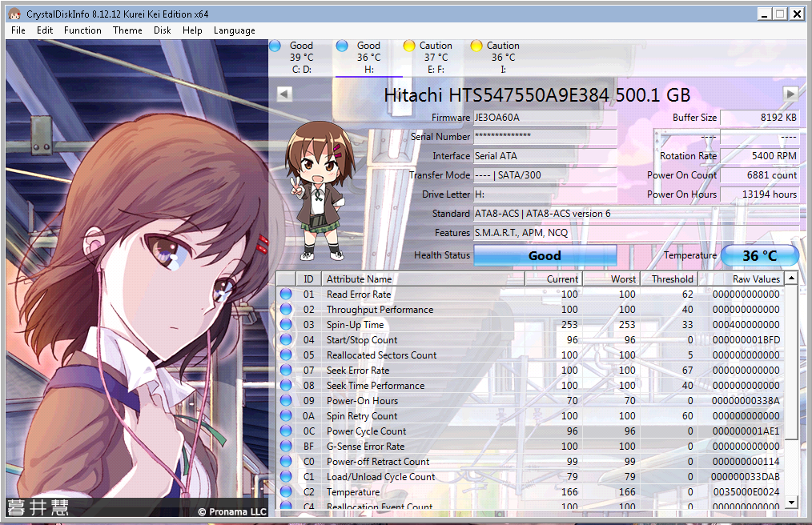Click status orb of Throughput Performance row
The width and height of the screenshot is (812, 525).
pyautogui.click(x=286, y=309)
